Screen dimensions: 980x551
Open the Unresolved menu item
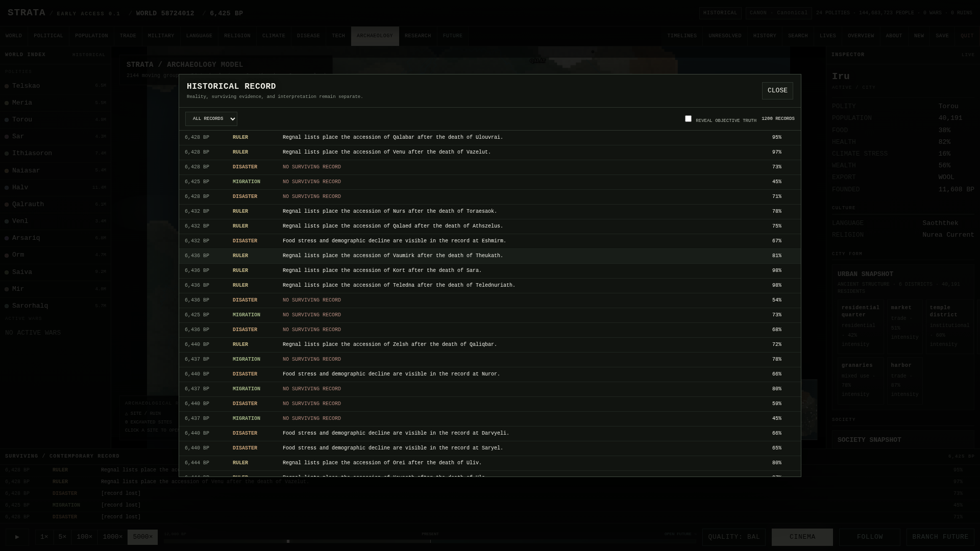[725, 36]
